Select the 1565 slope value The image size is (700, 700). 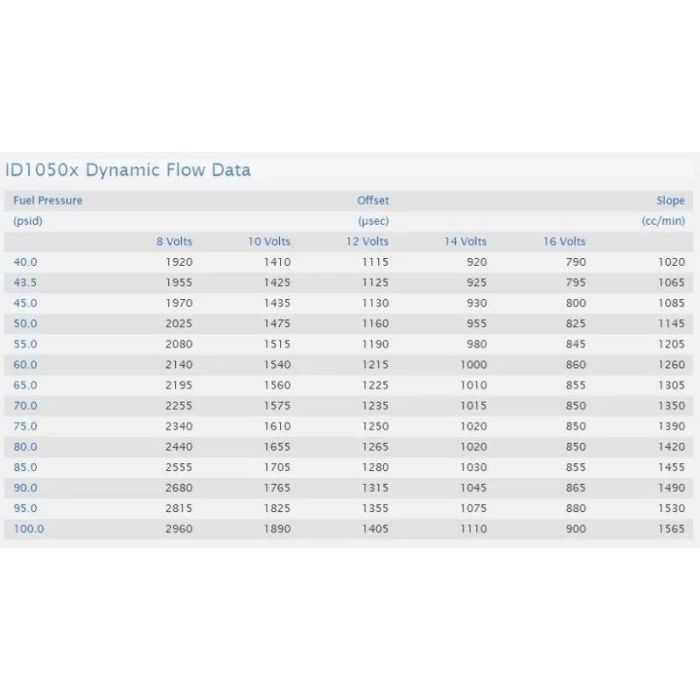(671, 529)
